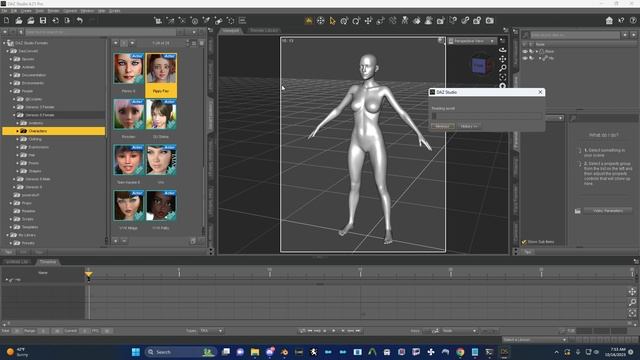Toggle the Show Sub Items checkbox
The height and width of the screenshot is (360, 640).
(x=524, y=242)
